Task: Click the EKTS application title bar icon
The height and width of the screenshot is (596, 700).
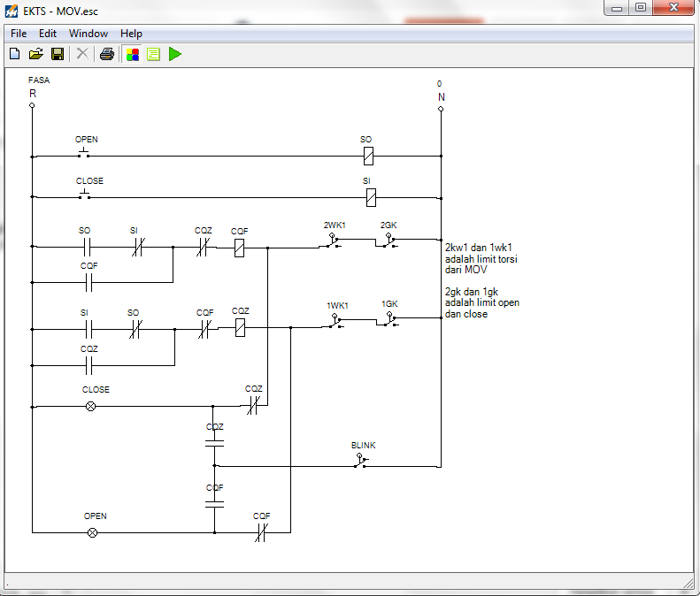Action: [12, 11]
